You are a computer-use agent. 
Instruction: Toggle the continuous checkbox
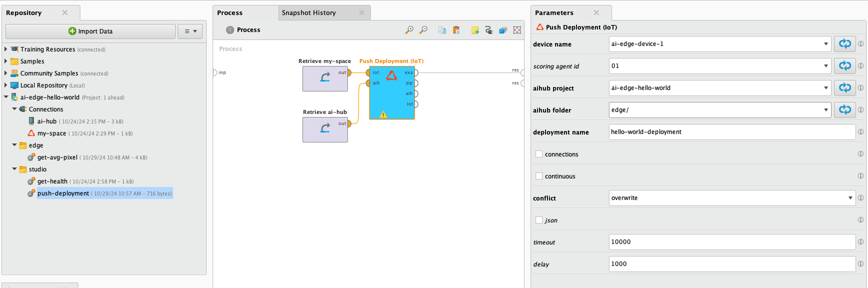coord(539,176)
